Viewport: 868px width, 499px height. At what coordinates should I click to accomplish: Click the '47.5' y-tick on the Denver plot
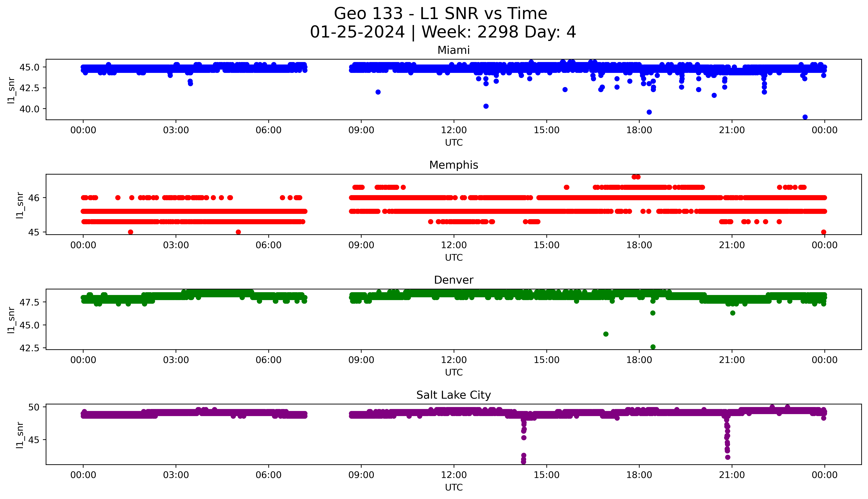[x=30, y=302]
